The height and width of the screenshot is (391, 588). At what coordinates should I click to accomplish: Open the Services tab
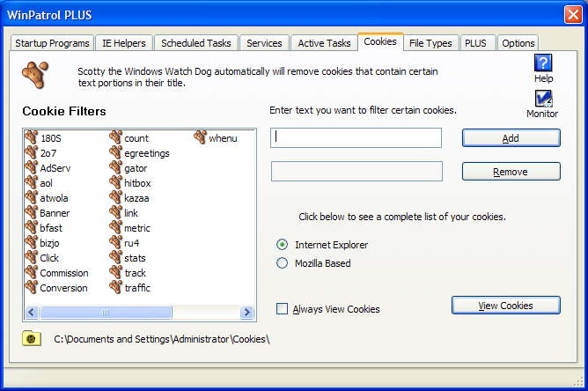264,43
